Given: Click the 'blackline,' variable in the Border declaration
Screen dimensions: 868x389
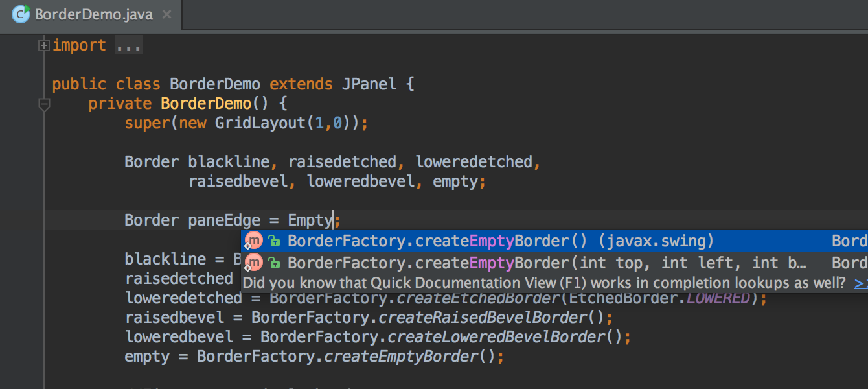Looking at the screenshot, I should click(x=233, y=162).
